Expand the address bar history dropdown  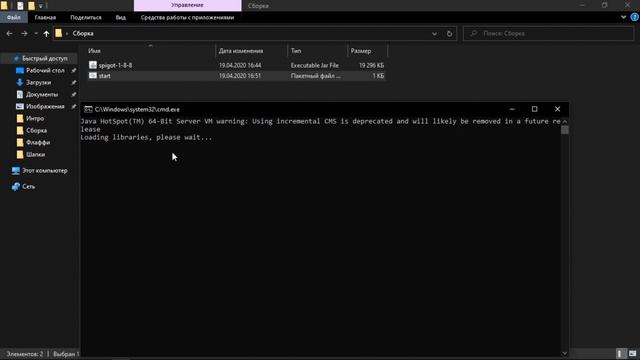coord(434,33)
